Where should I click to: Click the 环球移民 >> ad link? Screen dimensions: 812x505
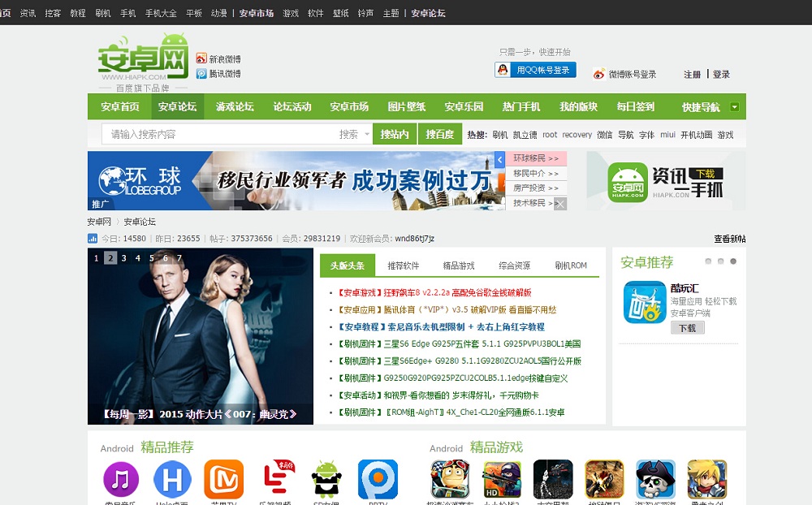pos(536,158)
